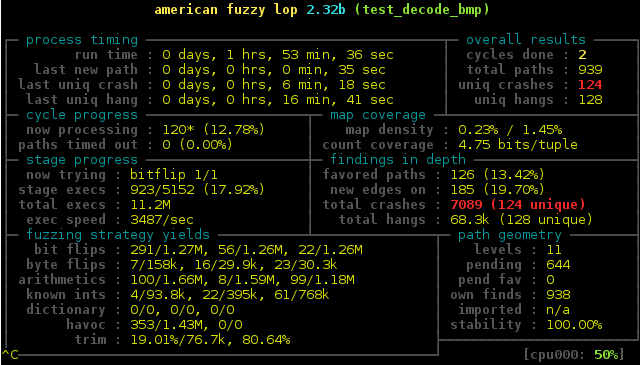Click the 'stability' label
640x365 pixels.
point(486,325)
